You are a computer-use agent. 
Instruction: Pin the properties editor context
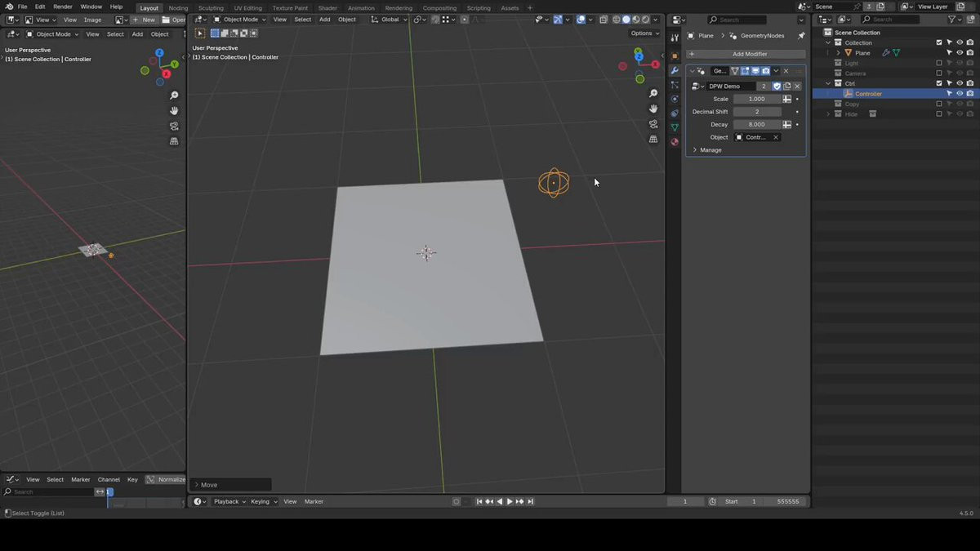[801, 36]
